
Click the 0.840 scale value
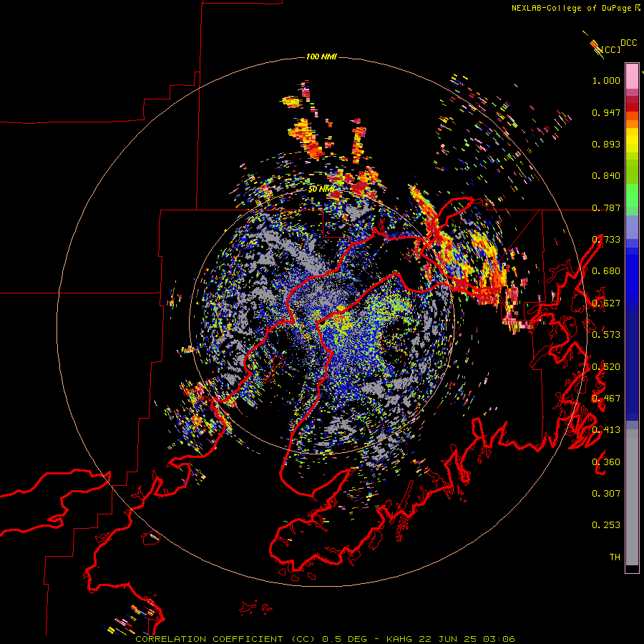coord(606,176)
